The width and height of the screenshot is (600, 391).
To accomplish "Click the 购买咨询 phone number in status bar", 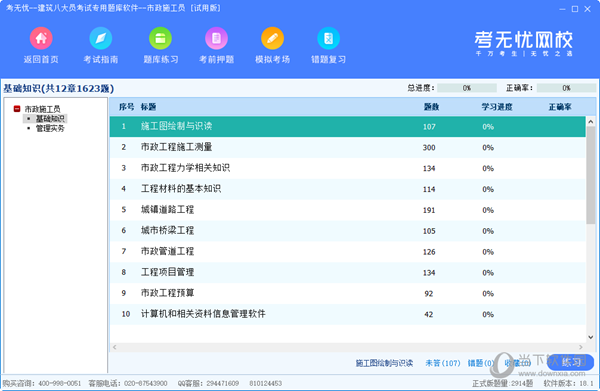I will tap(60, 383).
